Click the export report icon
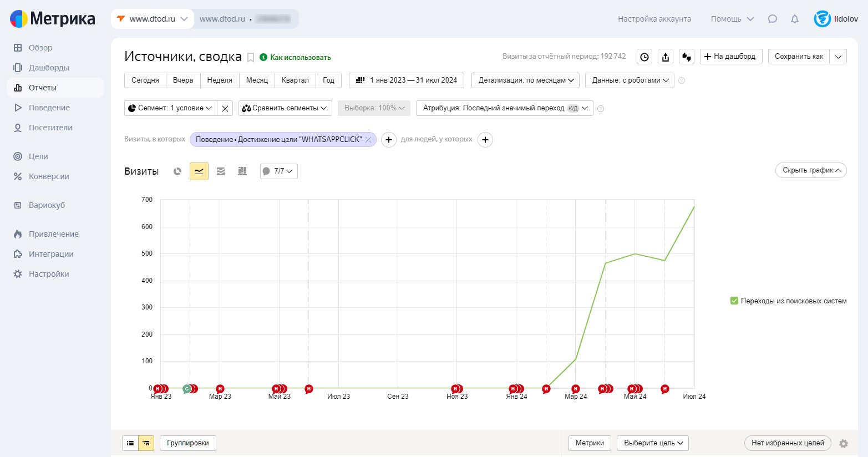 click(666, 57)
